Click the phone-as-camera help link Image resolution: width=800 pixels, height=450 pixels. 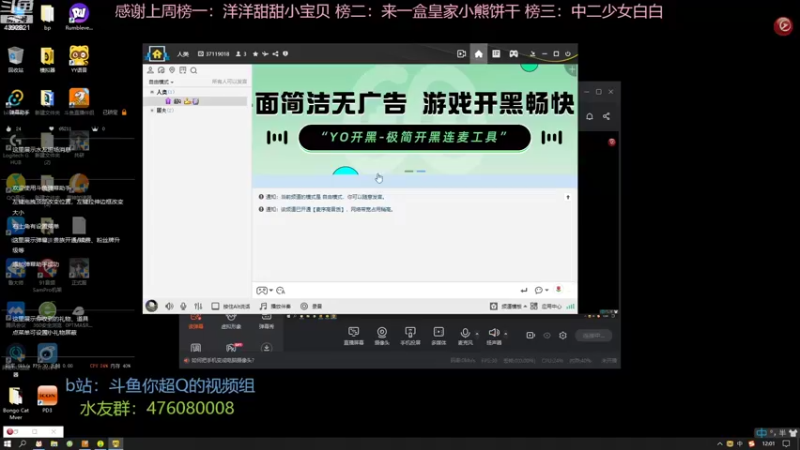tap(222, 360)
